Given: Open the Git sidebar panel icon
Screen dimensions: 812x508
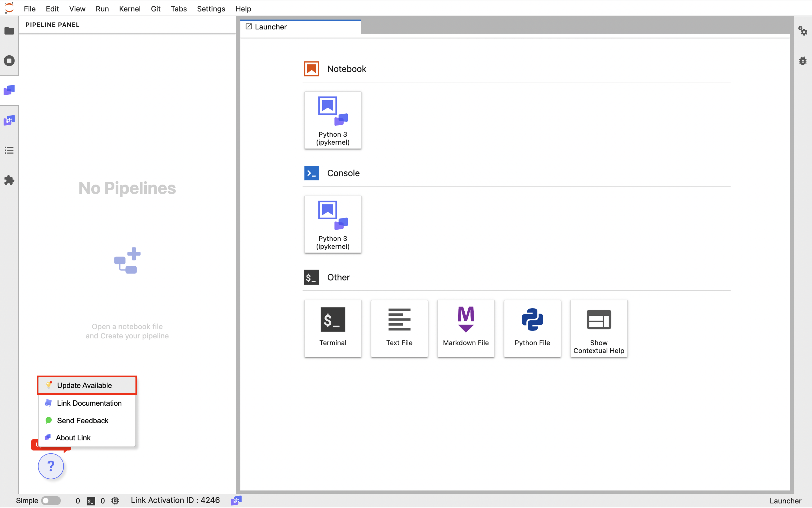Looking at the screenshot, I should coord(9,120).
